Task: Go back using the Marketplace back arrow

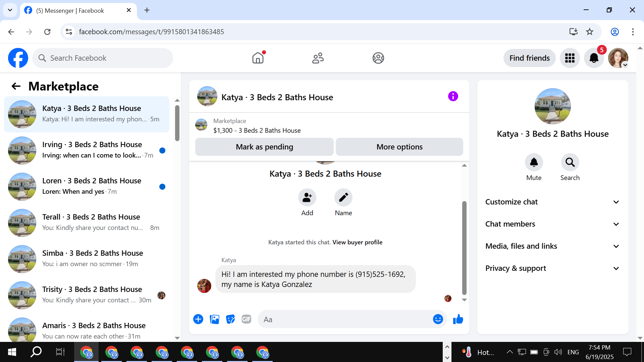Action: (16, 86)
